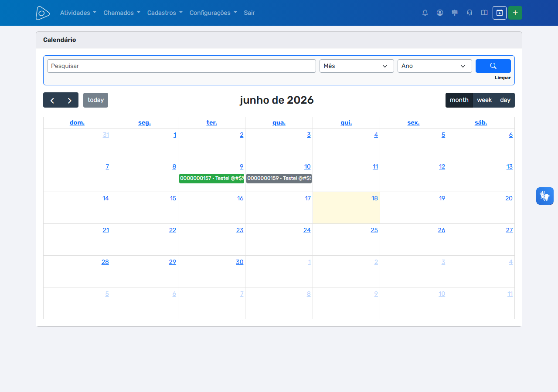
Task: Click the app logo in the navbar
Action: (x=43, y=13)
